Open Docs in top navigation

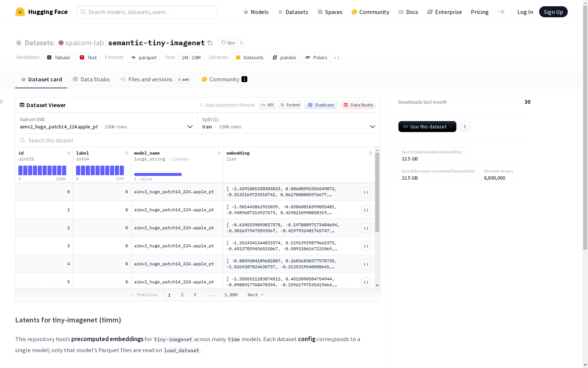408,12
